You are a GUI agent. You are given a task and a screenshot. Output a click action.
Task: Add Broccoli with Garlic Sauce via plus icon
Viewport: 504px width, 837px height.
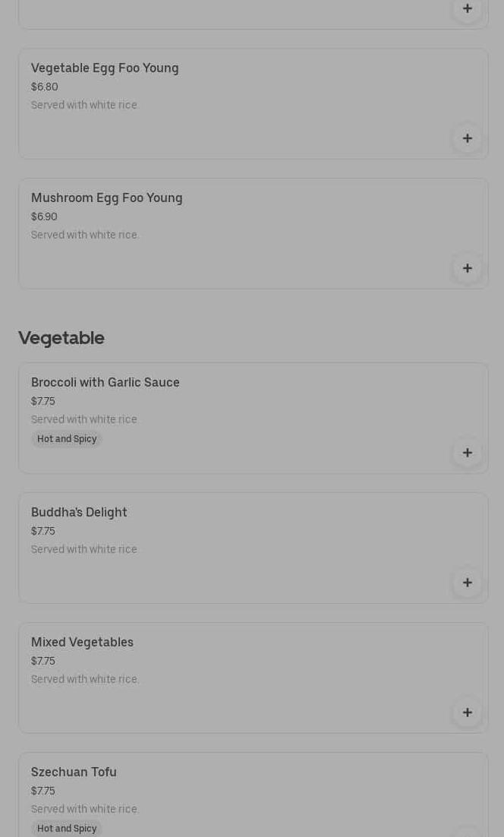[x=467, y=453]
